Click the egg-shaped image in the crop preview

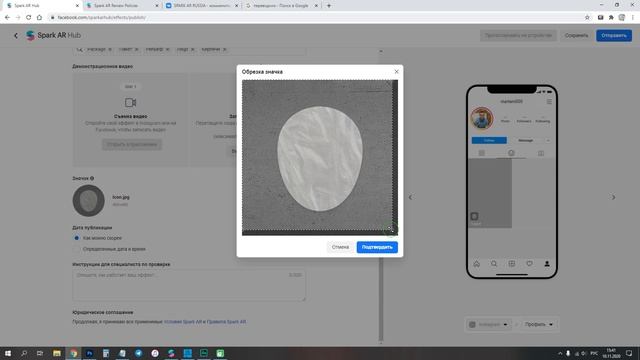click(320, 159)
